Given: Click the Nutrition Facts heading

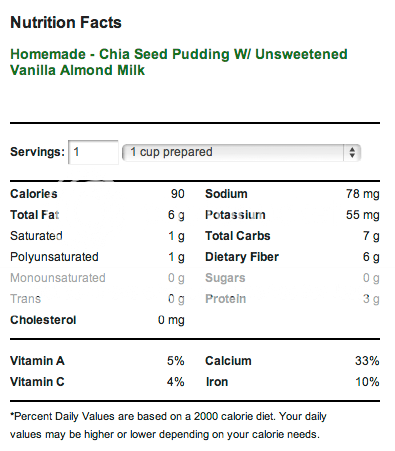Looking at the screenshot, I should tap(66, 23).
